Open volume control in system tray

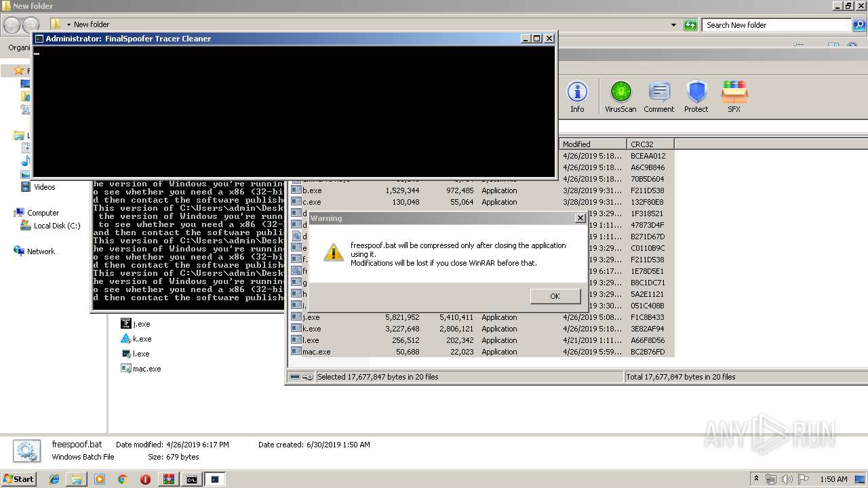pyautogui.click(x=787, y=479)
